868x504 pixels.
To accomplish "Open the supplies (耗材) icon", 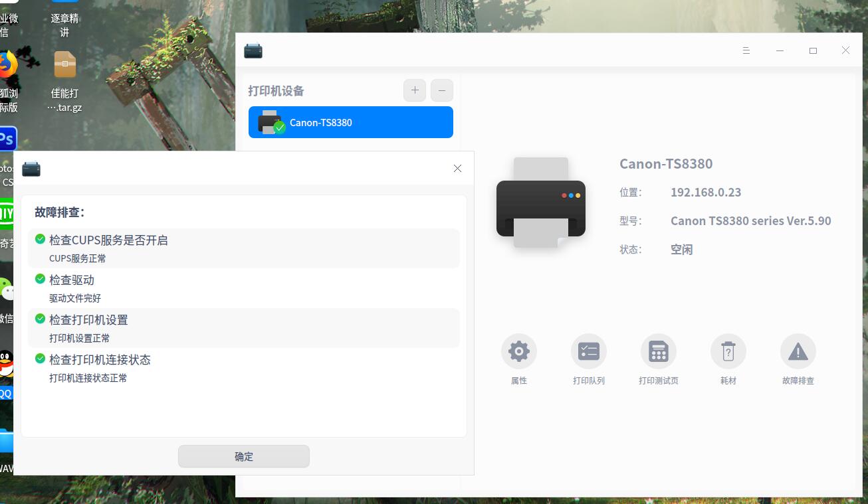I will [728, 351].
